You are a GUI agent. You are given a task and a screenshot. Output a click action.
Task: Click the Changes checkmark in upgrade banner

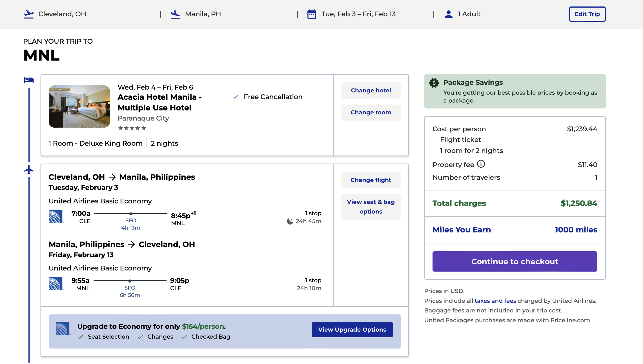point(140,337)
